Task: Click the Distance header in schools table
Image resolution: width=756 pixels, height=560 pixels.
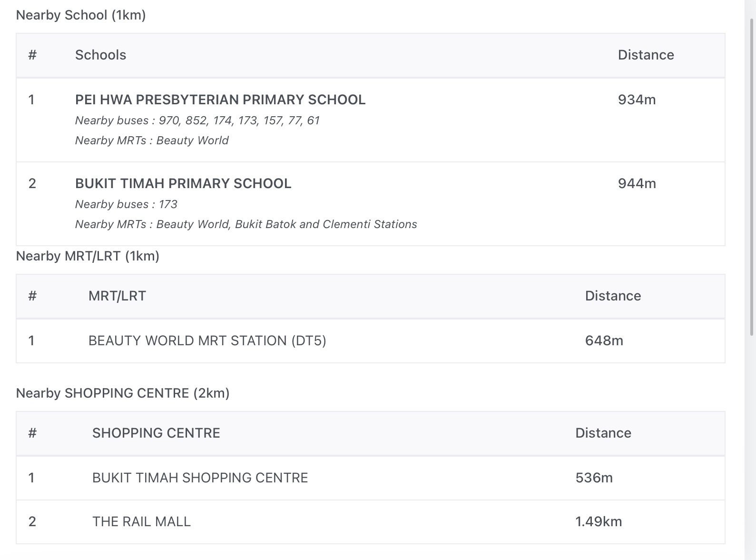Action: click(x=646, y=55)
